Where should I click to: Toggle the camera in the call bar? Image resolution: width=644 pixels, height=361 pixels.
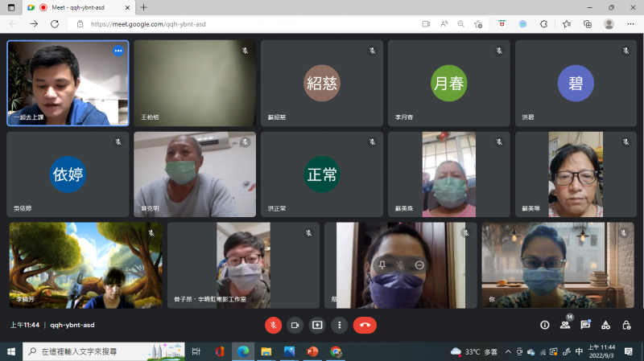coord(295,325)
